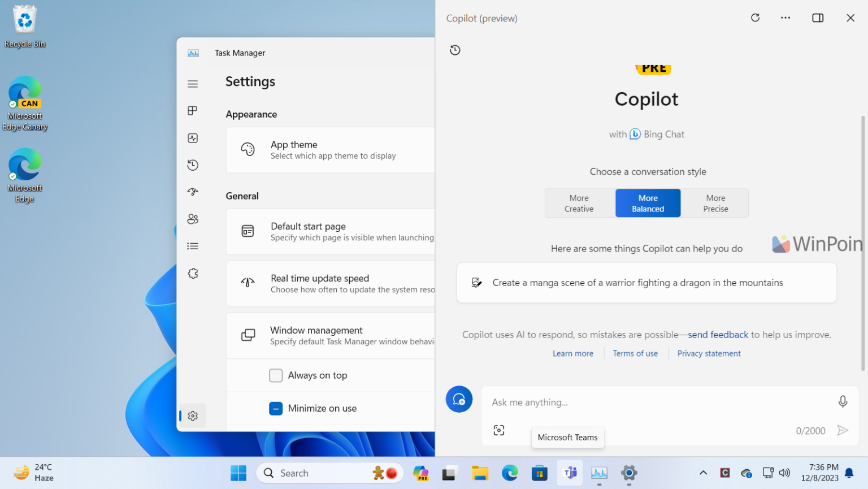Open the Task Manager navigation hamburger menu
This screenshot has width=868, height=489.
click(x=193, y=83)
